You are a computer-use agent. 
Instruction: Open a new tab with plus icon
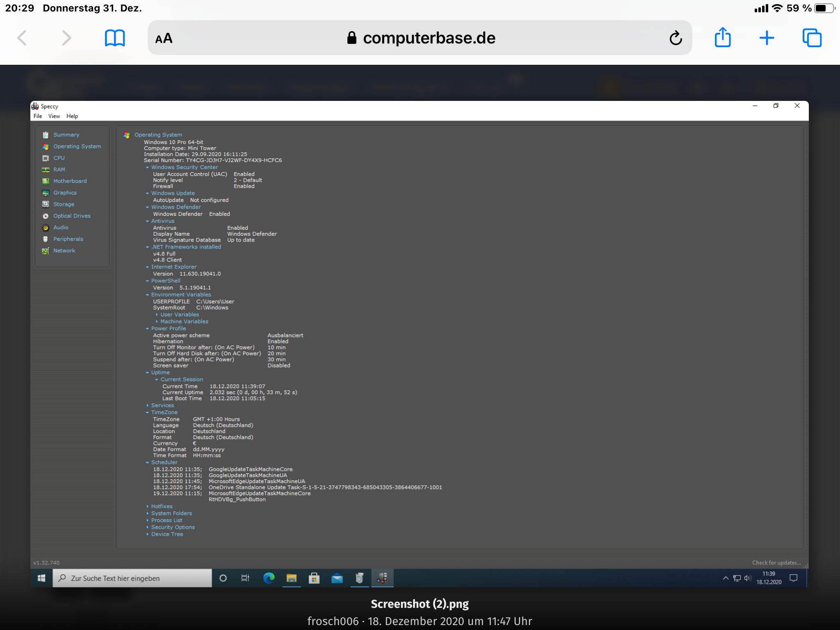(x=766, y=38)
